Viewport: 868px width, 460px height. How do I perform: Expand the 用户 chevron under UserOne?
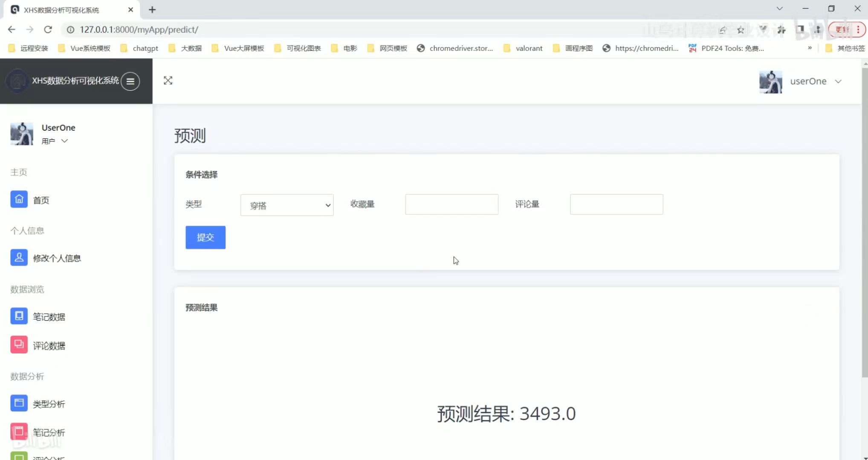point(64,141)
